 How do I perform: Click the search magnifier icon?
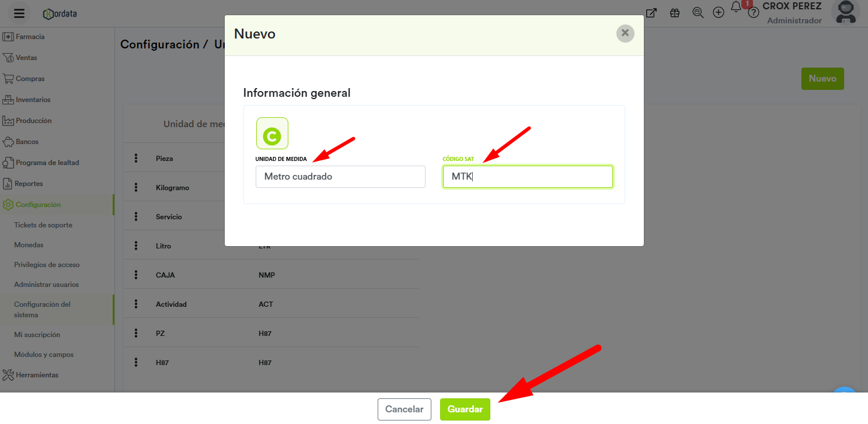tap(698, 13)
